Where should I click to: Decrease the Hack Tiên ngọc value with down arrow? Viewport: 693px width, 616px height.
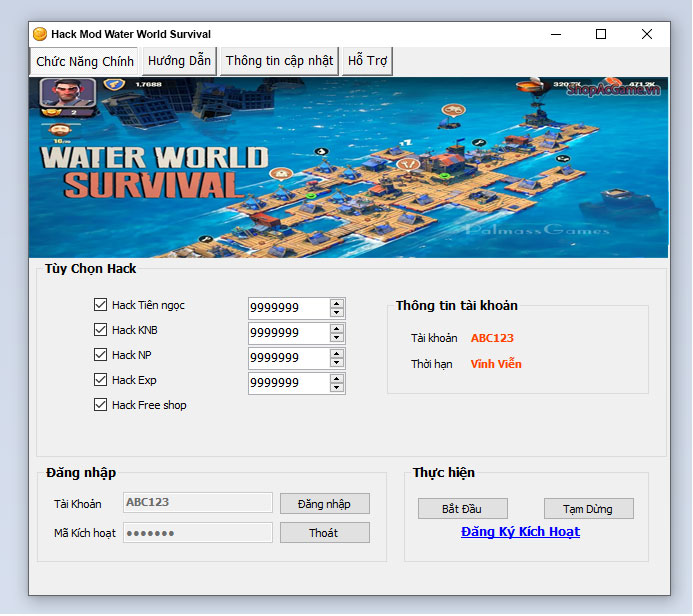pos(337,312)
